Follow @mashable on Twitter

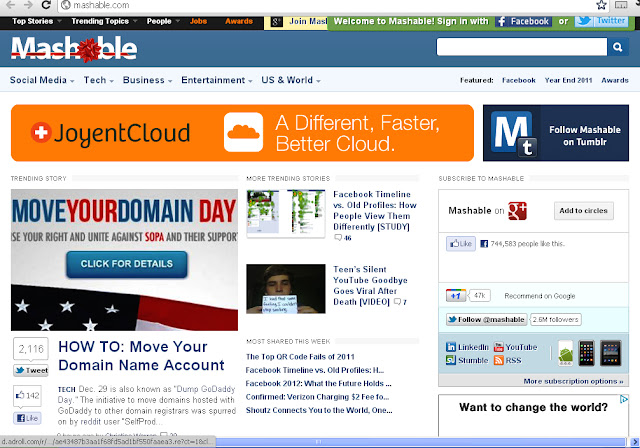pyautogui.click(x=487, y=319)
